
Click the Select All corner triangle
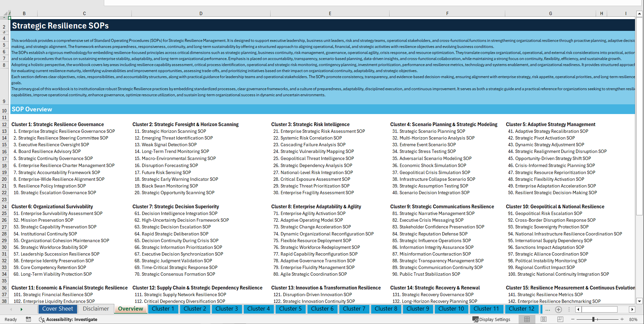5,13
